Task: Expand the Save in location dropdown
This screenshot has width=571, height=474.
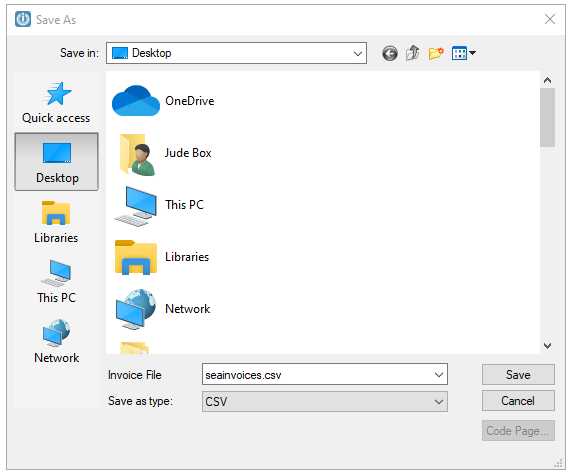Action: [358, 54]
